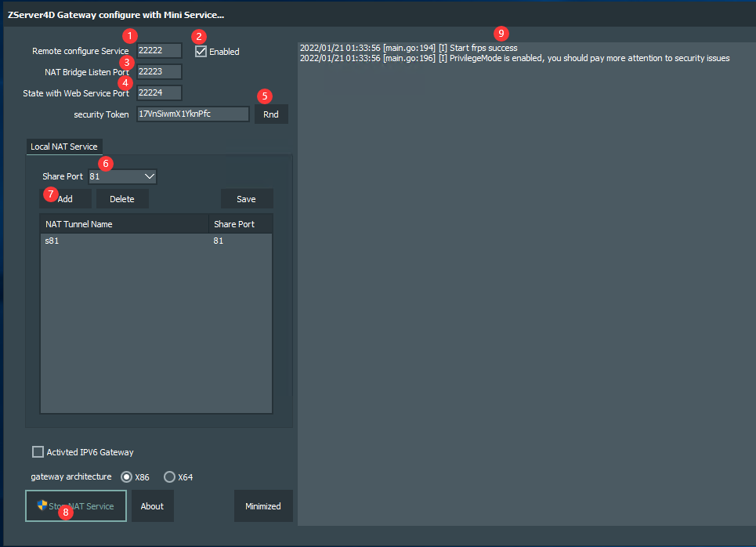Select X64 gateway architecture
The height and width of the screenshot is (547, 756).
coord(169,476)
